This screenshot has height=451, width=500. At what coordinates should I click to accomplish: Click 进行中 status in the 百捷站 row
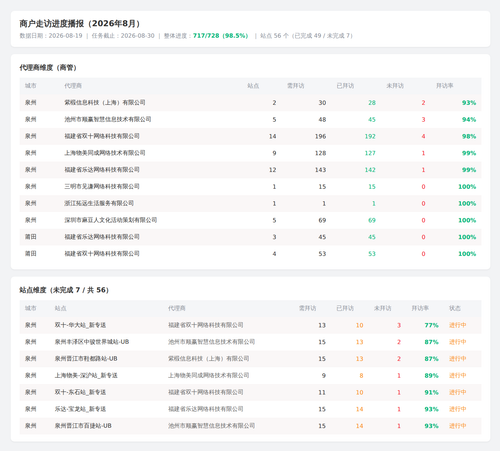point(458,426)
